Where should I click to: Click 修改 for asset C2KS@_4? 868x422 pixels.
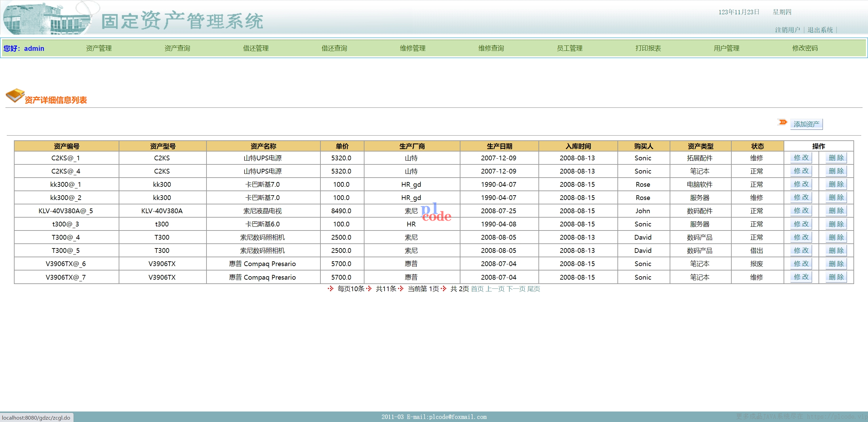pyautogui.click(x=801, y=171)
